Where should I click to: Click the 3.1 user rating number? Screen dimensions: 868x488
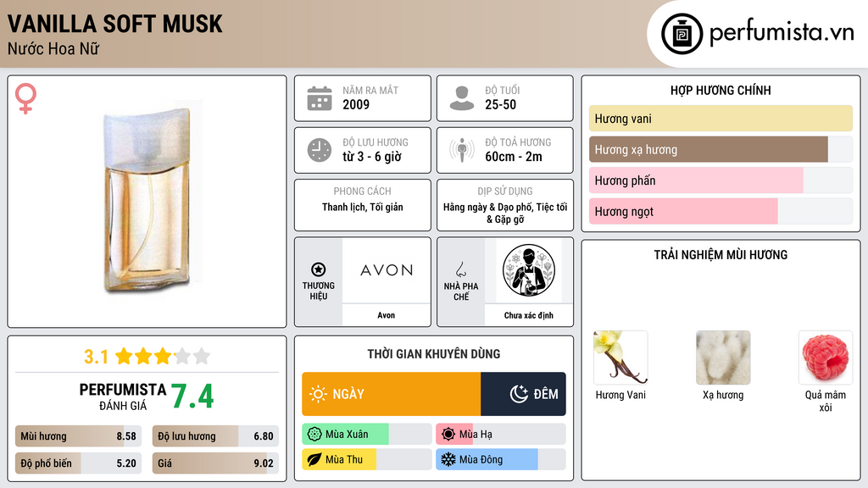pyautogui.click(x=96, y=357)
